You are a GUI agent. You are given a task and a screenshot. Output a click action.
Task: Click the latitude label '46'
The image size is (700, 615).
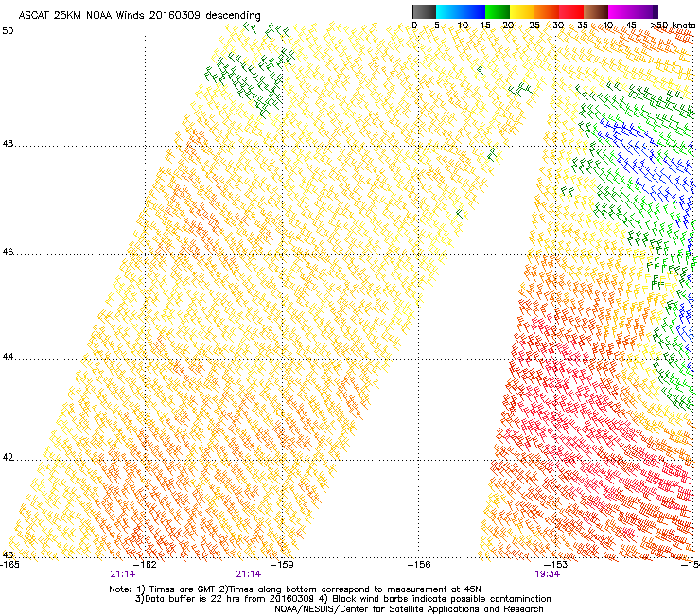(x=8, y=252)
